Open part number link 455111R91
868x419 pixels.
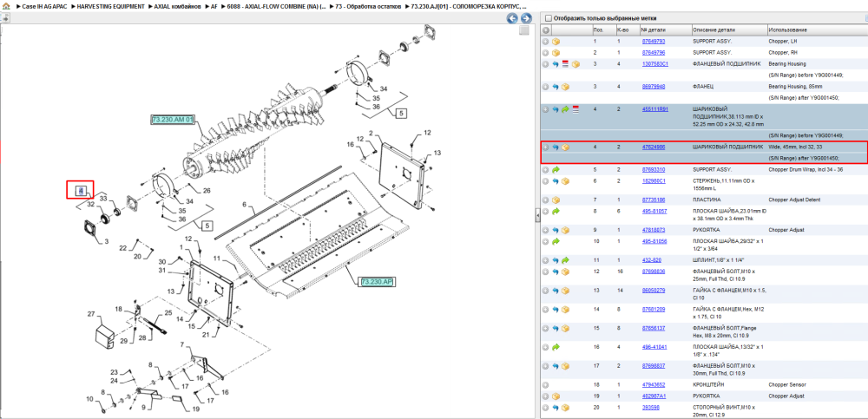click(x=654, y=109)
